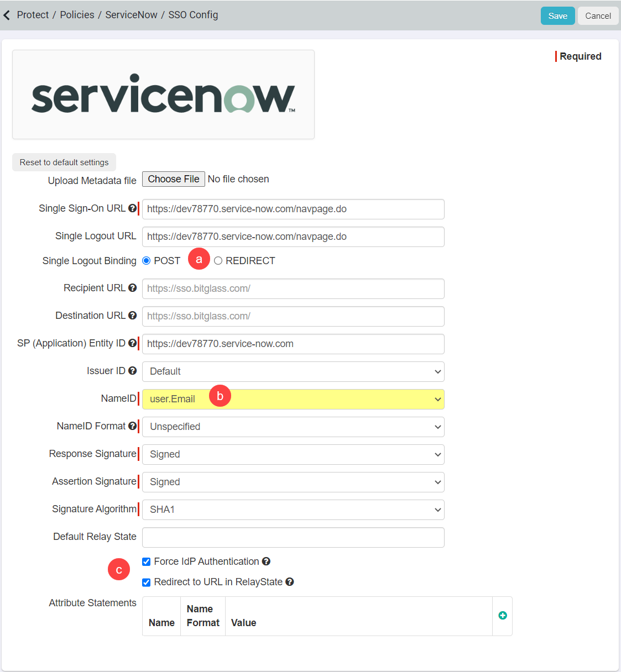Click the help icon beside Single Sign-On URL
The width and height of the screenshot is (621, 672).
coord(133,208)
